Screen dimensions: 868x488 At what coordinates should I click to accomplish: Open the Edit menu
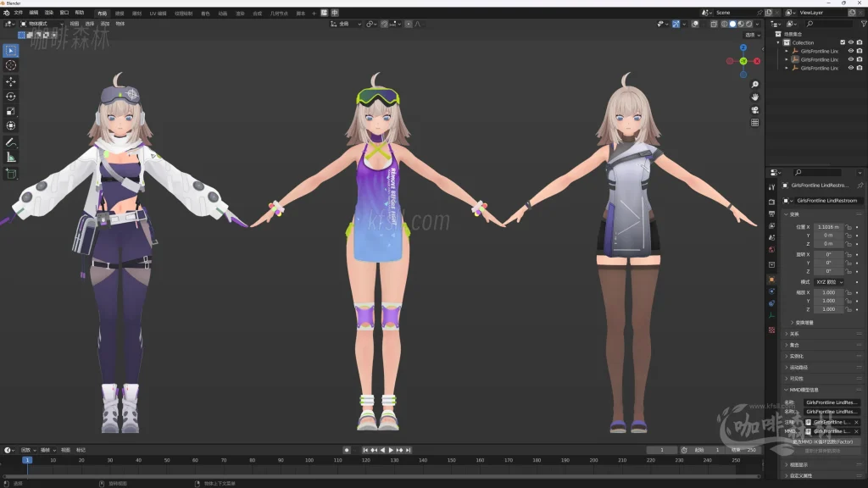point(34,13)
